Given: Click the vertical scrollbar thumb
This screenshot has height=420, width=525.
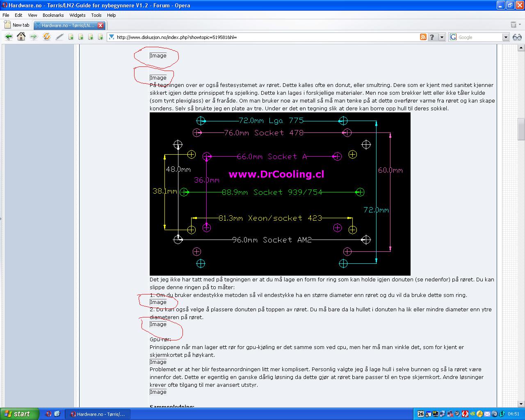Looking at the screenshot, I should point(521,128).
